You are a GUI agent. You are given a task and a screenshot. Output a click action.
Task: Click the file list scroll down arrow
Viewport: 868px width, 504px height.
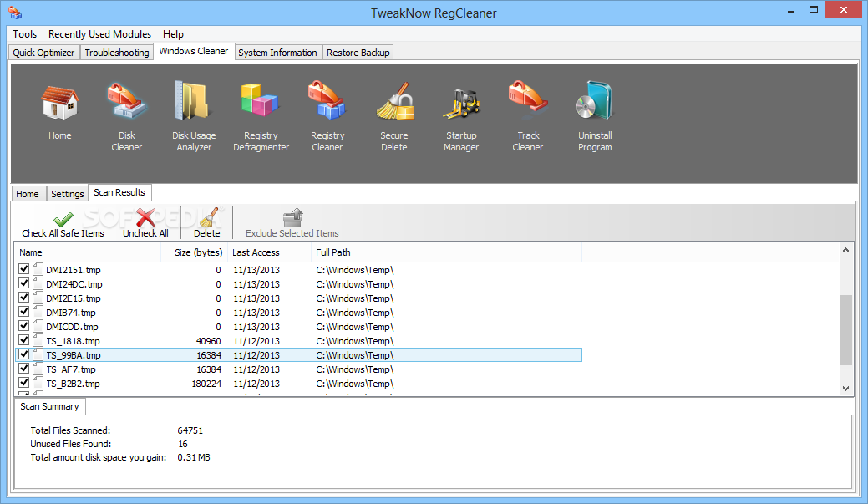pyautogui.click(x=845, y=389)
